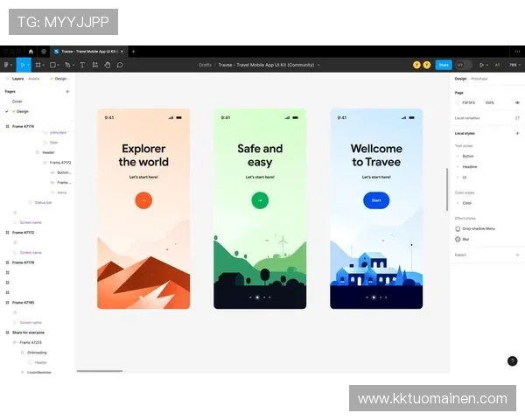Select the Cover page in Pages list

(x=17, y=101)
